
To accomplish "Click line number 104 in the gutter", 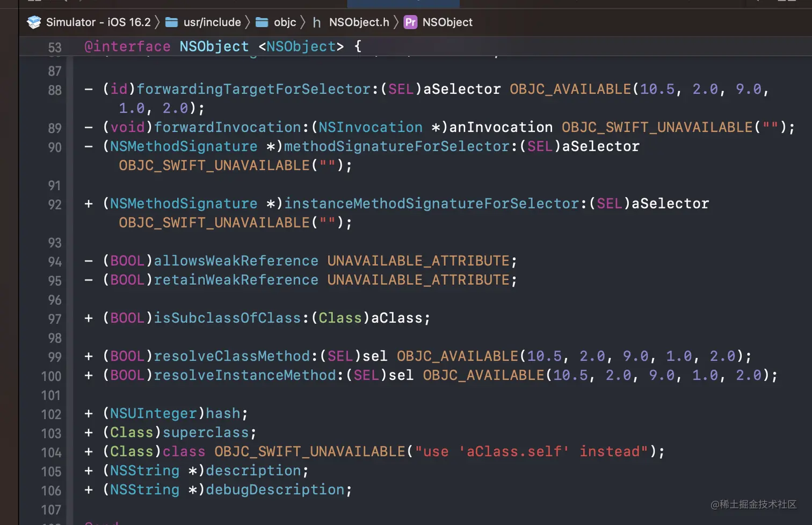I will 52,452.
